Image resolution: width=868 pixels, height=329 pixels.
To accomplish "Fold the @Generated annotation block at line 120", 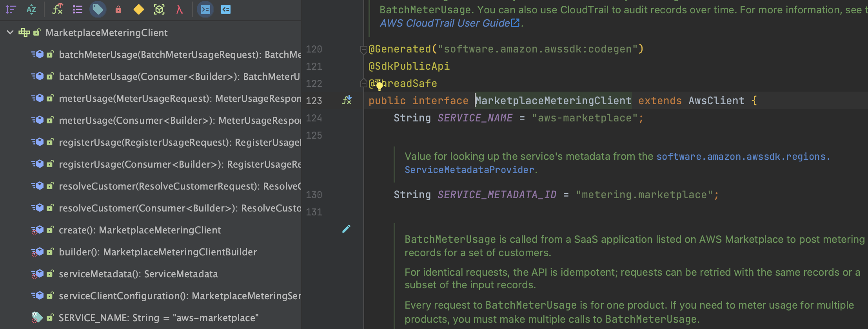I will click(x=363, y=49).
